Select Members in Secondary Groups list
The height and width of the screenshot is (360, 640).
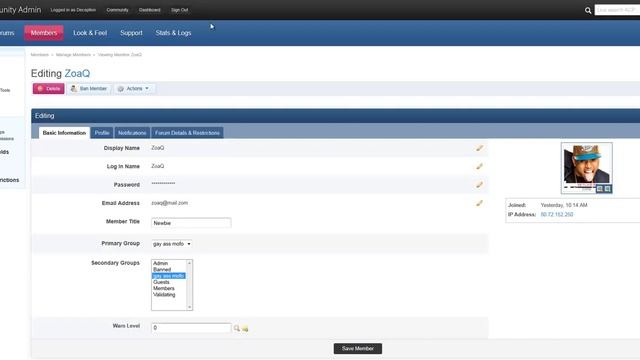point(164,288)
